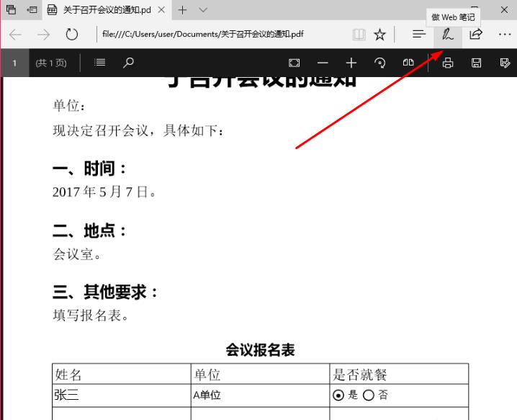Go back to previous page
The width and height of the screenshot is (517, 420).
[15, 35]
